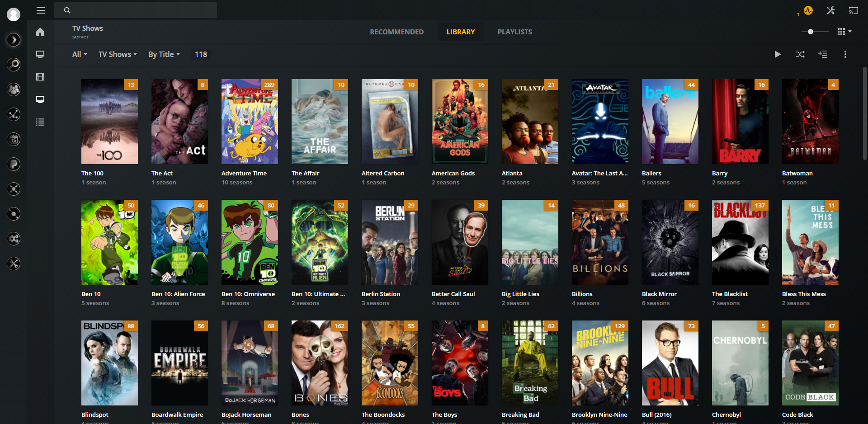This screenshot has height=424, width=868.
Task: Click the 118 item count badge
Action: 201,54
